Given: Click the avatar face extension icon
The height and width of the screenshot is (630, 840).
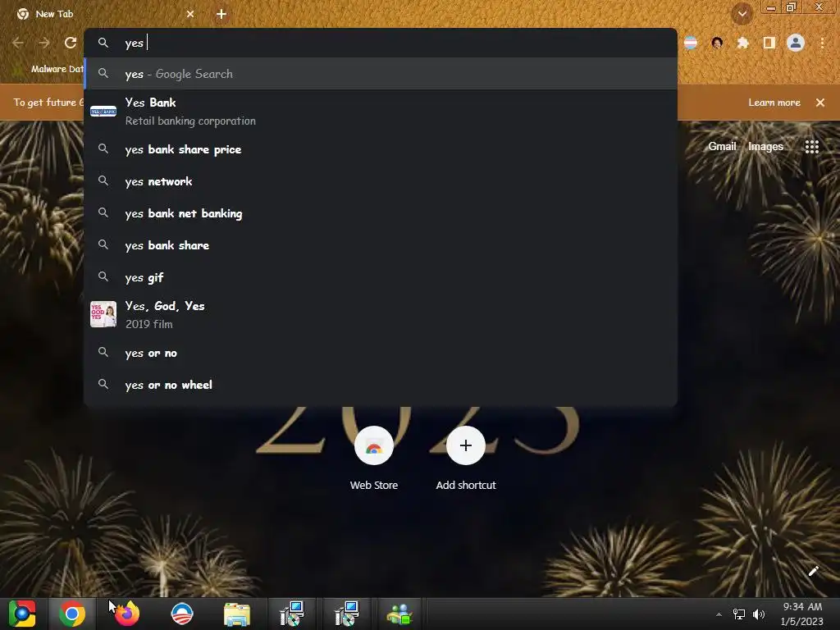Looking at the screenshot, I should tap(717, 43).
